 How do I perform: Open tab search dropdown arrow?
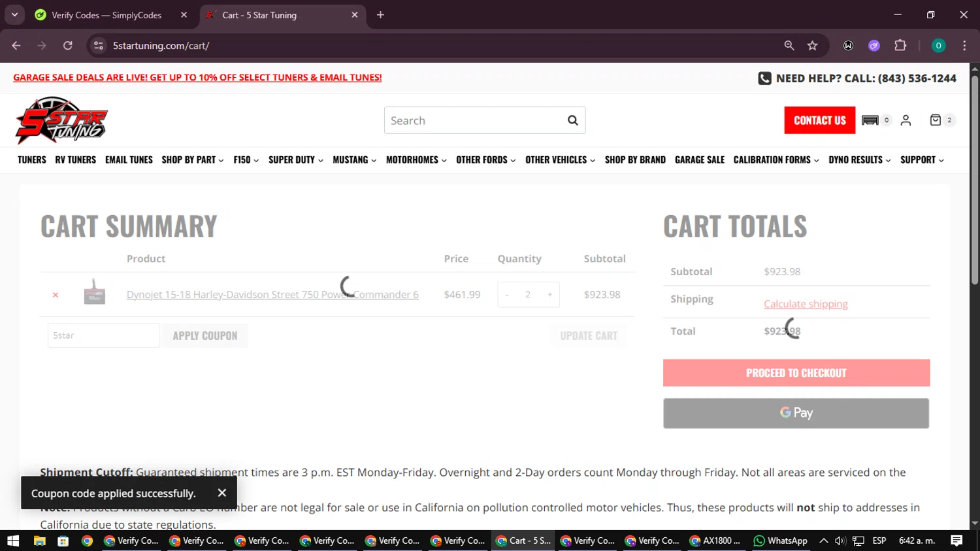14,14
